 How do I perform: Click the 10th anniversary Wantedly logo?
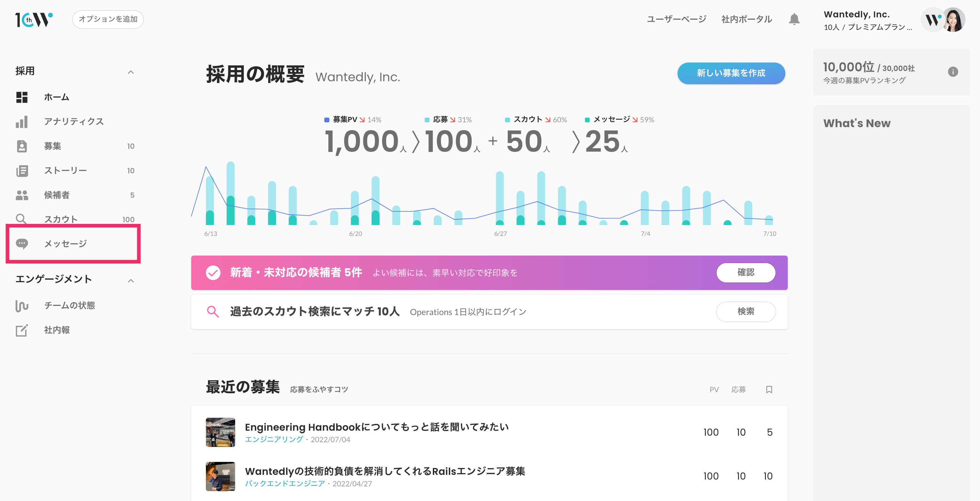[x=34, y=19]
